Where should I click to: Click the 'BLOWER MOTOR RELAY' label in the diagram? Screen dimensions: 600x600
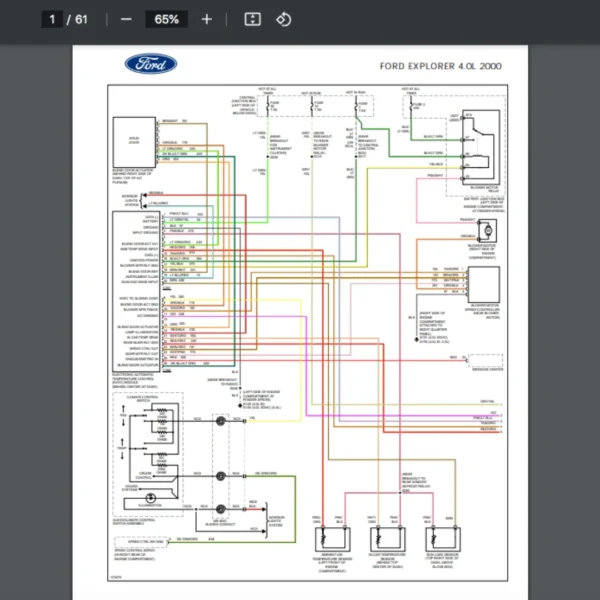click(x=484, y=189)
